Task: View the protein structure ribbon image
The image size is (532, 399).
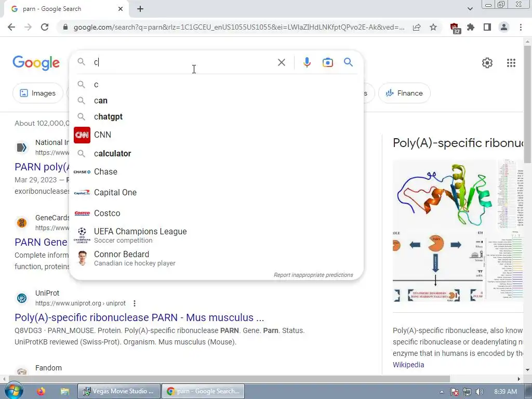Action: tap(445, 194)
